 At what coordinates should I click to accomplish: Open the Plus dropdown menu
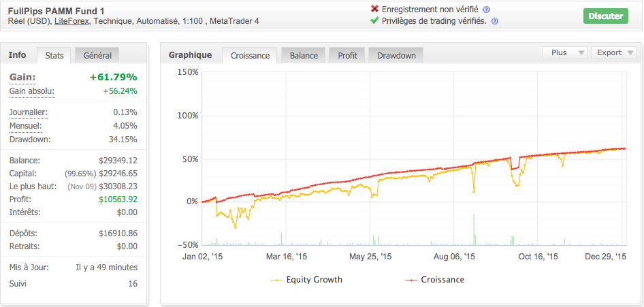pyautogui.click(x=565, y=52)
